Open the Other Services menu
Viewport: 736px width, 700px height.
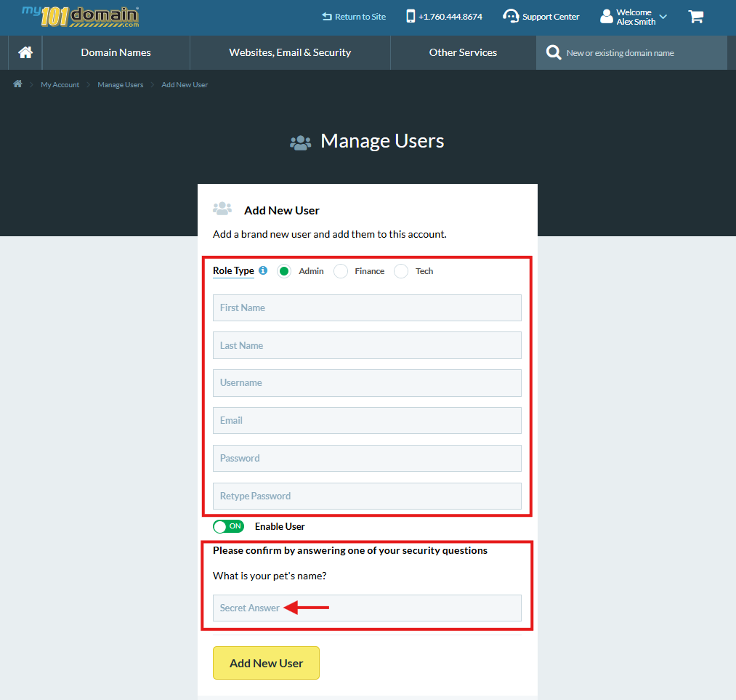(463, 52)
